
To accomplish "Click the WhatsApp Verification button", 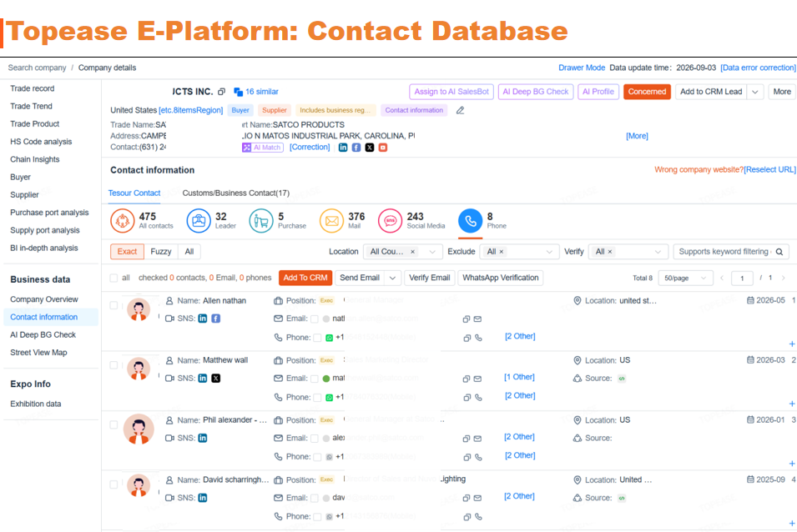I will (501, 279).
